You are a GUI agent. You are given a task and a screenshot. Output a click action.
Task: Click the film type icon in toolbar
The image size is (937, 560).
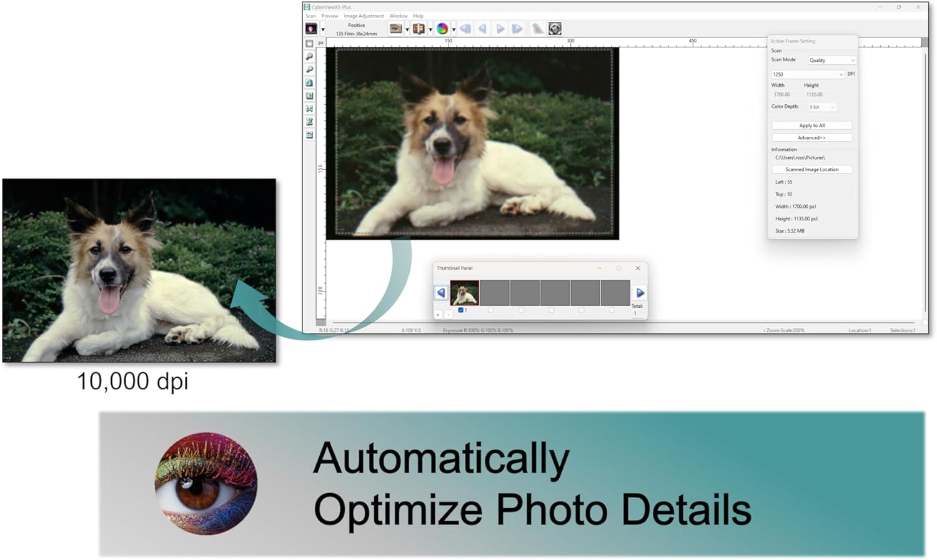point(311,29)
